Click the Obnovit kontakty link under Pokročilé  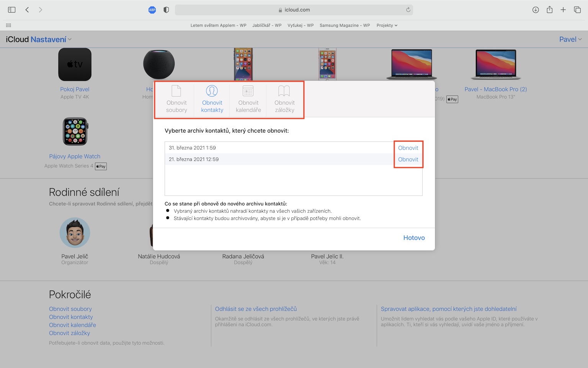[x=71, y=317]
